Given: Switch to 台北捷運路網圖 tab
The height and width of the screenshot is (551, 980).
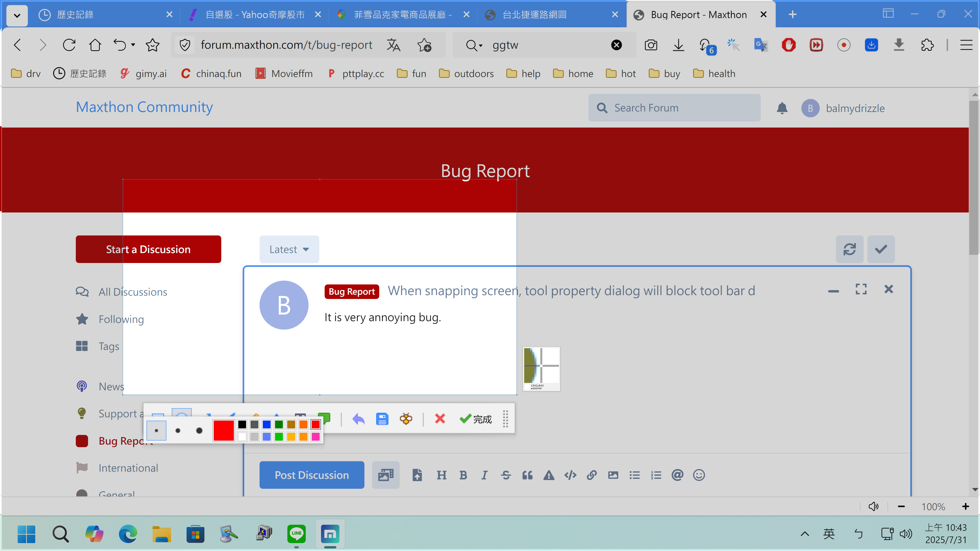Looking at the screenshot, I should pos(552,15).
